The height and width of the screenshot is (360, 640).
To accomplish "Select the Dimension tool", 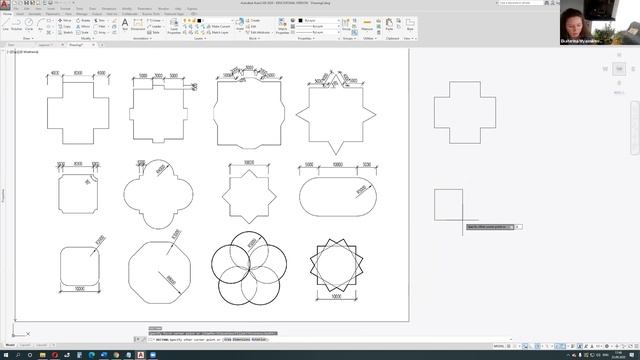I will click(x=138, y=24).
